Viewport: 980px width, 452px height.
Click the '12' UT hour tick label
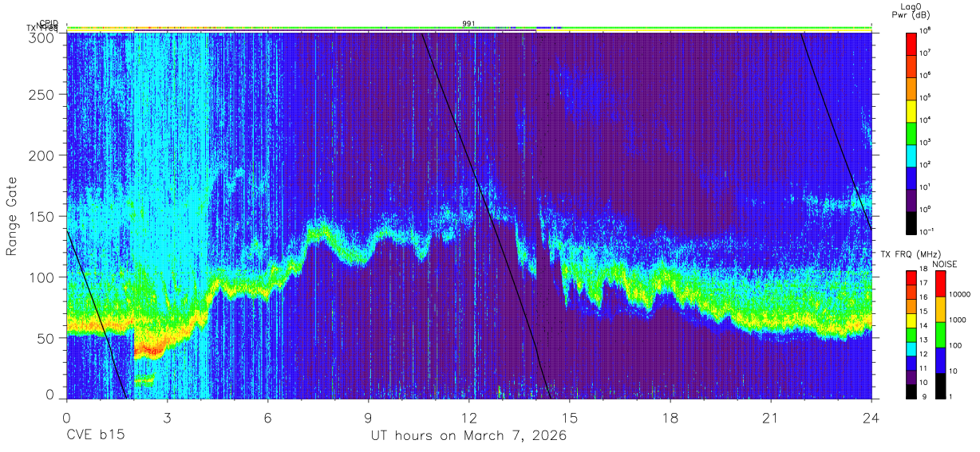tap(469, 417)
